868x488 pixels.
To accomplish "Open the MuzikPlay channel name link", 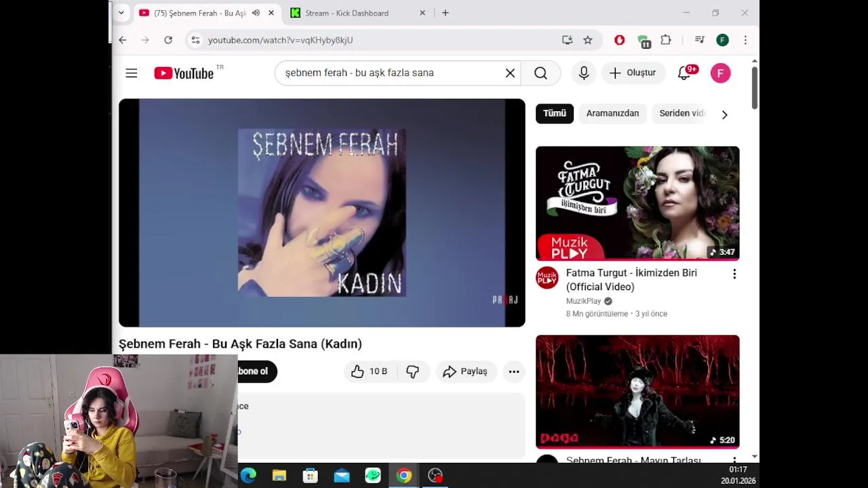I will click(x=584, y=301).
